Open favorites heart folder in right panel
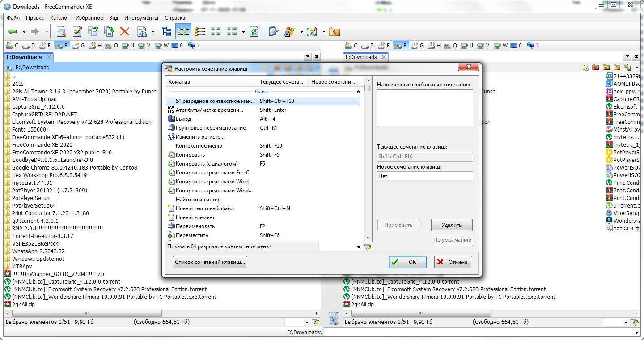644x340 pixels. pos(595,68)
